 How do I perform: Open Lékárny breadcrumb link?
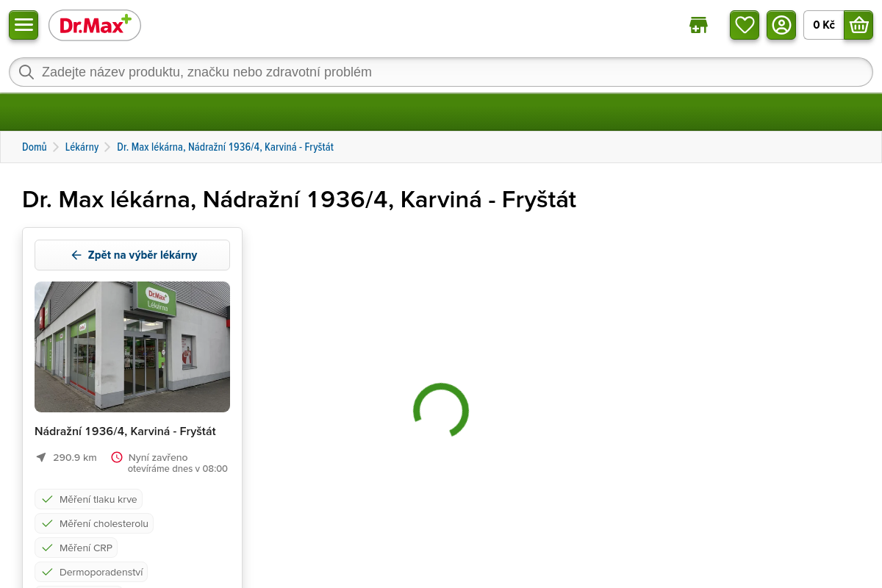[x=82, y=147]
